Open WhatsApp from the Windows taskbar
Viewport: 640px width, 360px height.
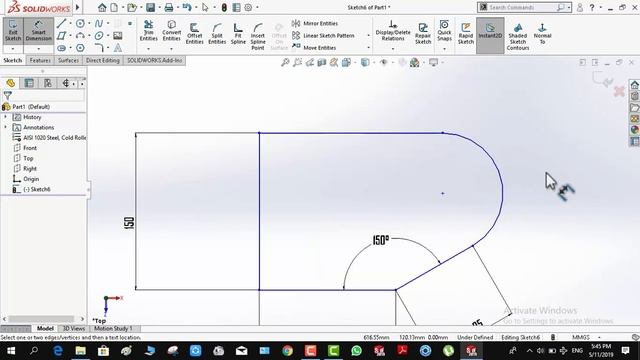[x=356, y=351]
